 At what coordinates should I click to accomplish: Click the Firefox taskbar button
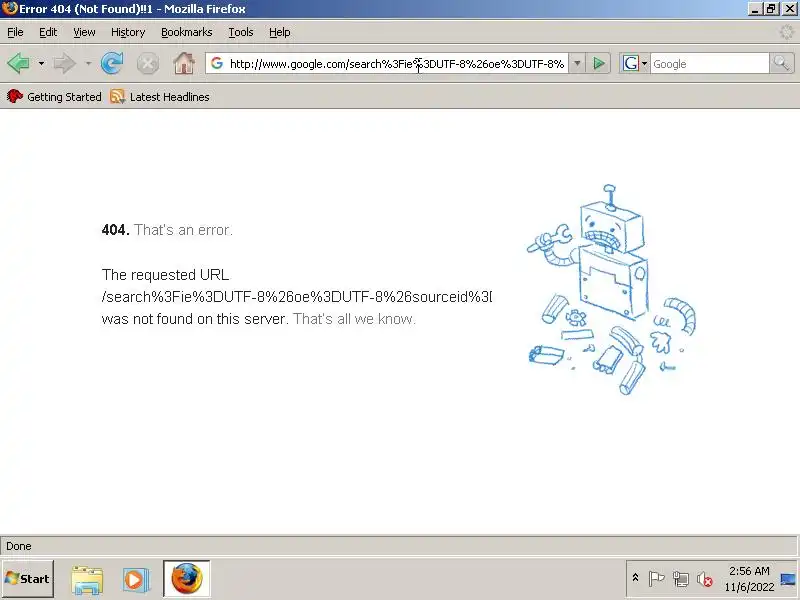(187, 579)
